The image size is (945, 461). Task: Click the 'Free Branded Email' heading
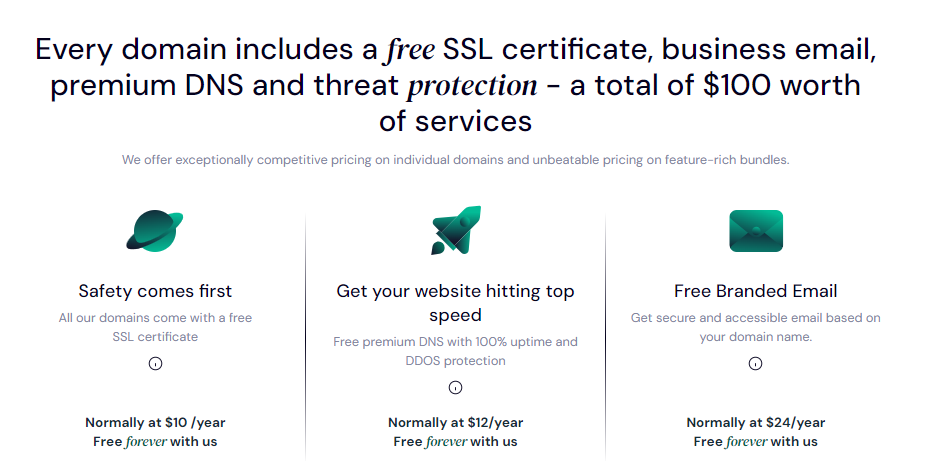click(756, 291)
